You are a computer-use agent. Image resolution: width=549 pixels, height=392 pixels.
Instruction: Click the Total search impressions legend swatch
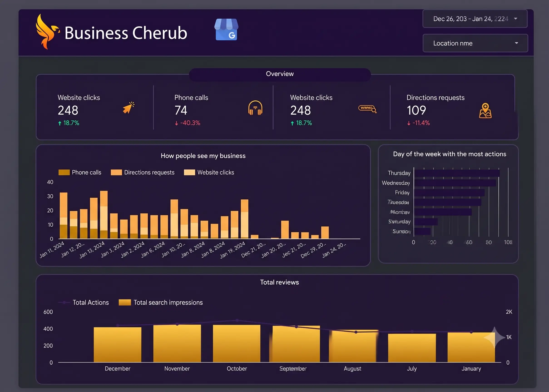tap(125, 302)
